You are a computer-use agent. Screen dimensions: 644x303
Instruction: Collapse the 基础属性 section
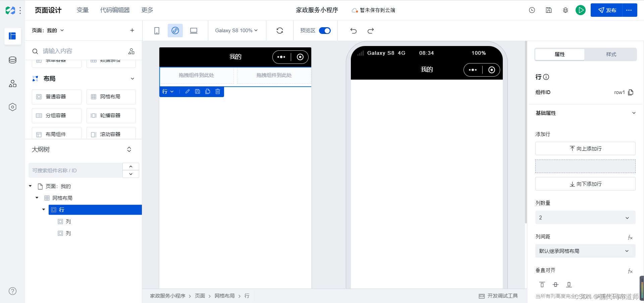coord(634,113)
